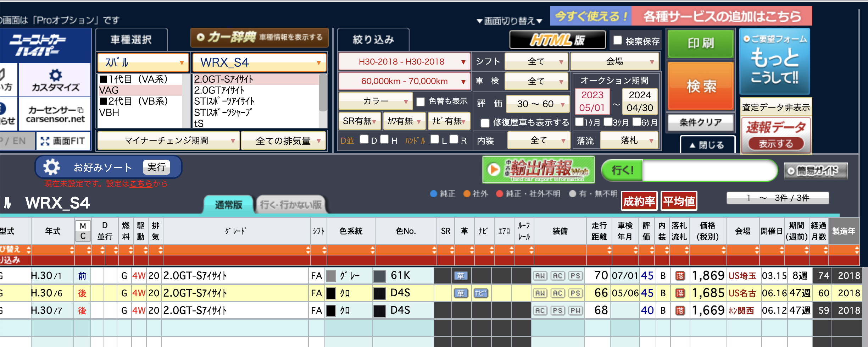Click the 革 icon in US名古 row
Screen dimensions: 868x347
coord(461,293)
